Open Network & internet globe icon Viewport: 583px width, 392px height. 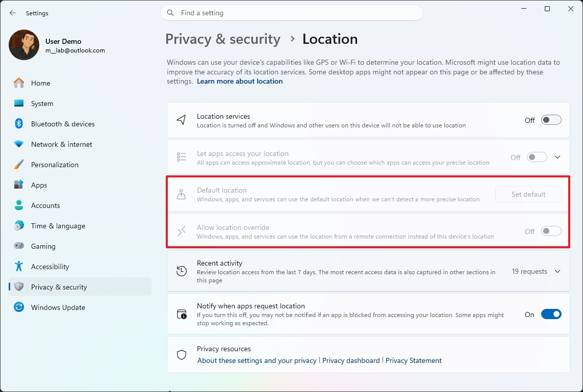point(18,144)
